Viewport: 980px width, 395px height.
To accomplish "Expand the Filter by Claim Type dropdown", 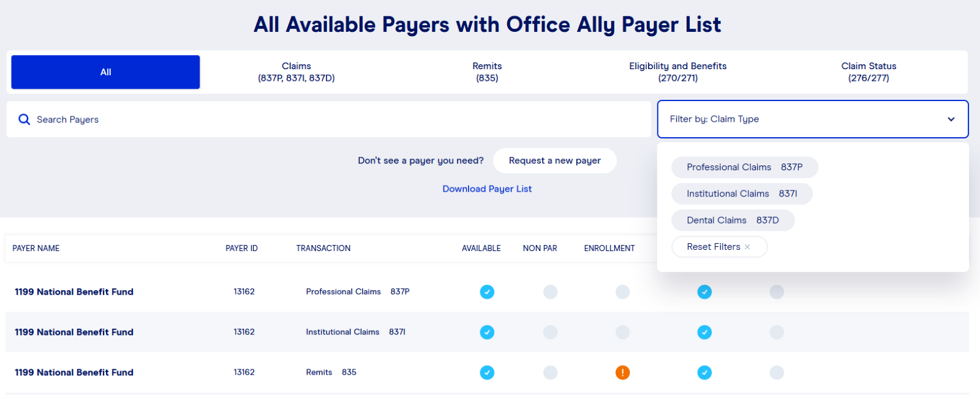I will (x=813, y=119).
